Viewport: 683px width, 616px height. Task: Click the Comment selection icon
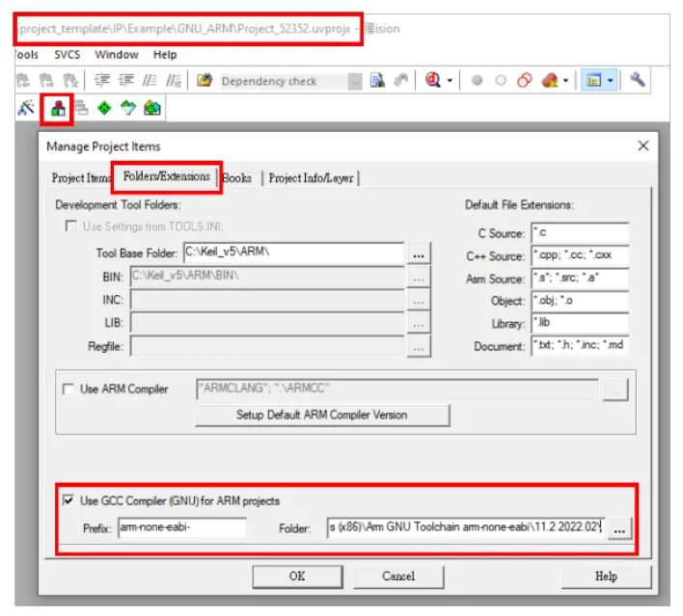click(150, 81)
